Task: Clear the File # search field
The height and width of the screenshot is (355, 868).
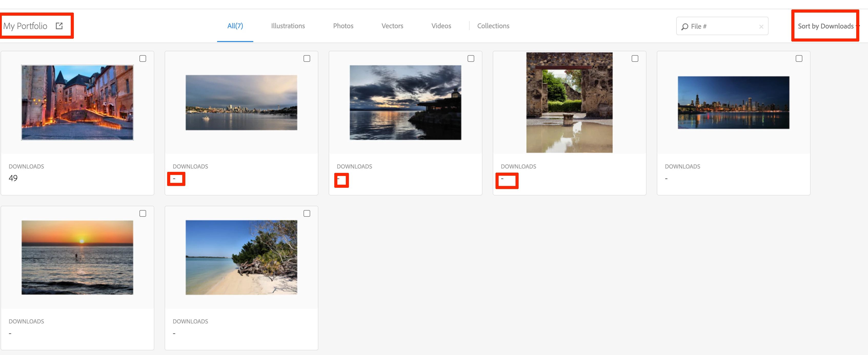Action: pos(761,27)
